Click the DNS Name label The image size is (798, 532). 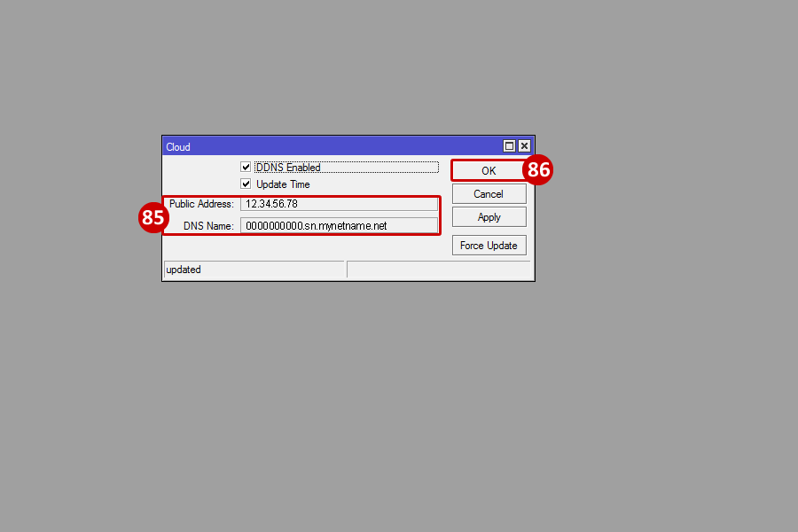208,226
